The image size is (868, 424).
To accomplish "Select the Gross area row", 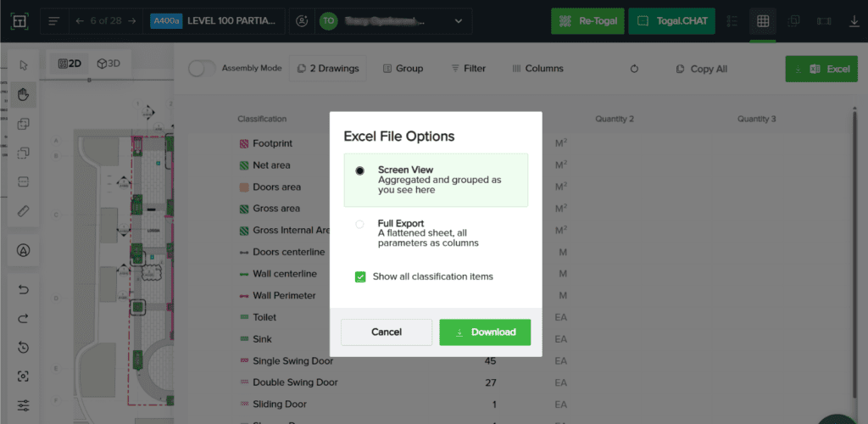I will 276,209.
